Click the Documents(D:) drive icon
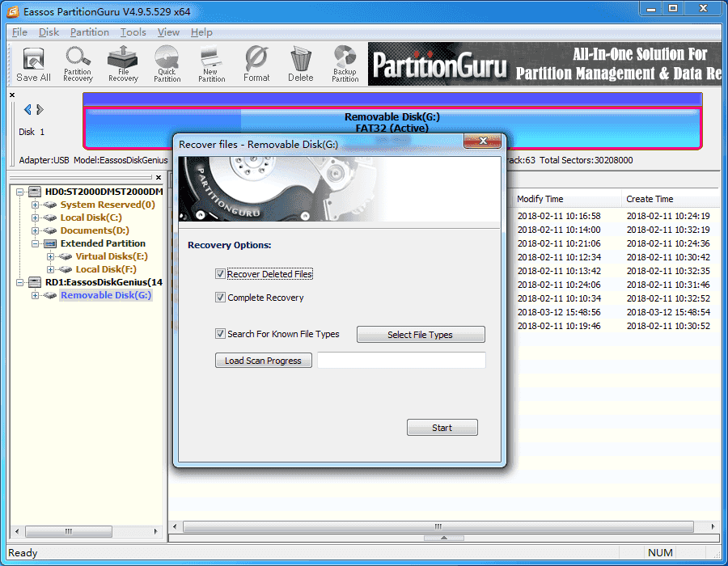The height and width of the screenshot is (566, 728). [x=50, y=230]
